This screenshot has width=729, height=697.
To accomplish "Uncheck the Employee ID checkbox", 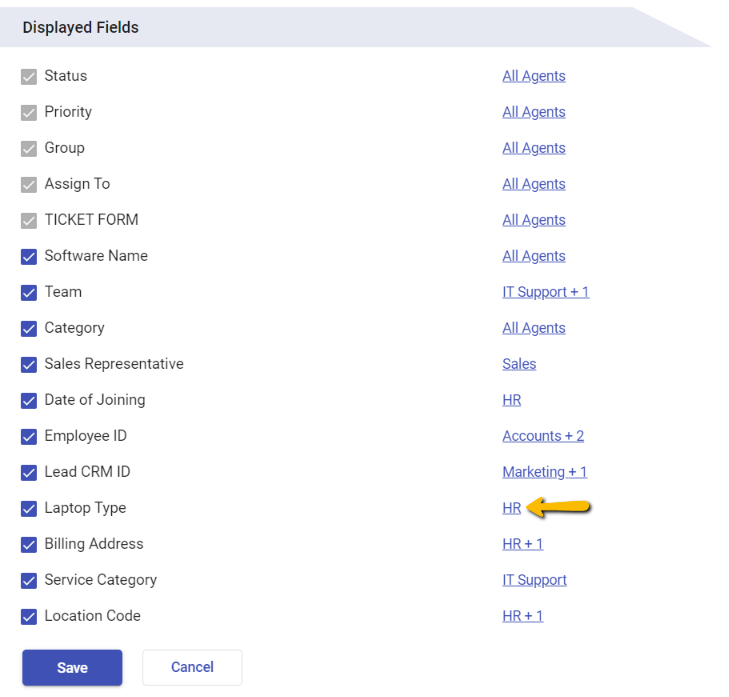I will [x=29, y=437].
